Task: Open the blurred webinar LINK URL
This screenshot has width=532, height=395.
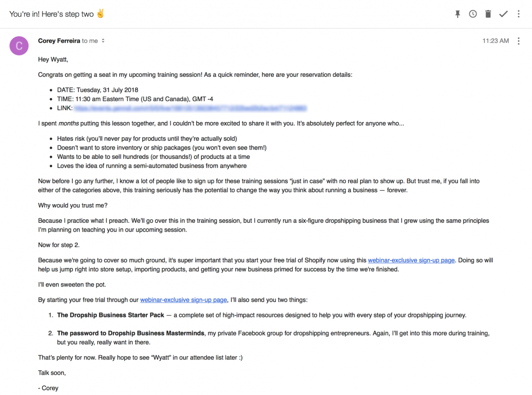Action: [x=191, y=108]
